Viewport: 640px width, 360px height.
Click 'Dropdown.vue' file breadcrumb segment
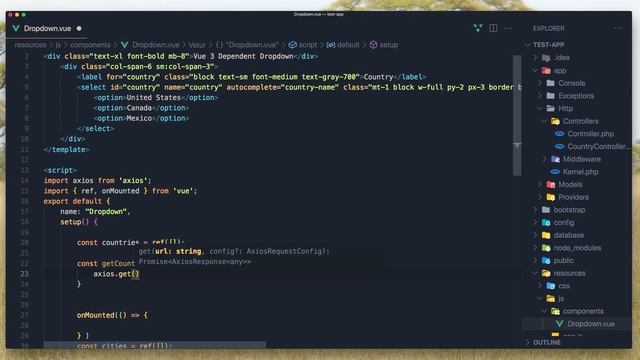tap(156, 44)
